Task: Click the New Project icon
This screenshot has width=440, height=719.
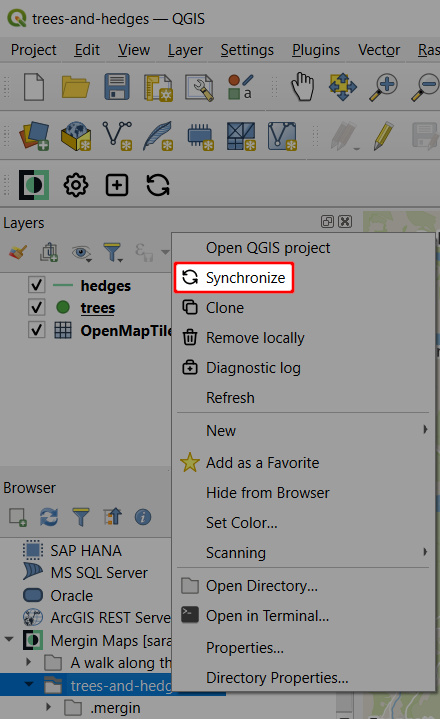Action: [x=34, y=87]
